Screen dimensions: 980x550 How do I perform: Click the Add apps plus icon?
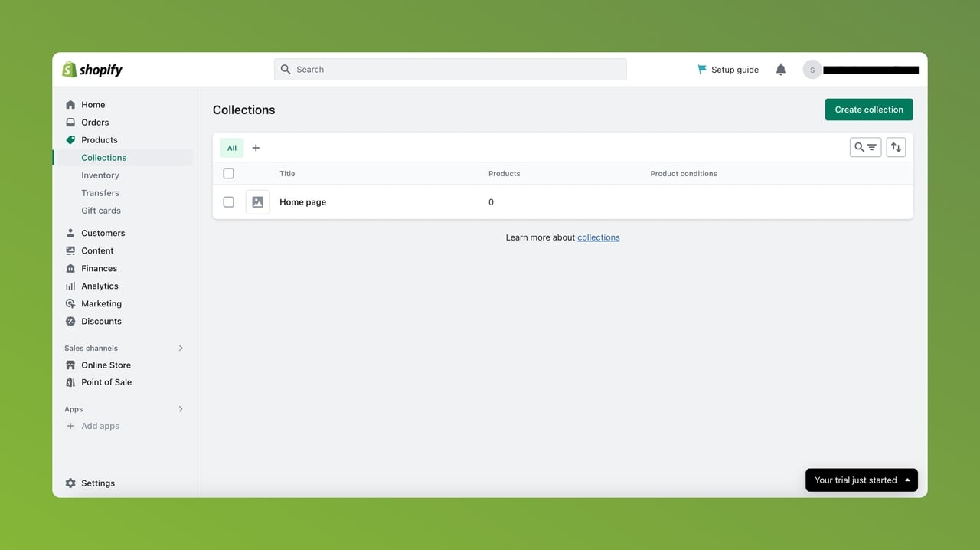pyautogui.click(x=70, y=426)
